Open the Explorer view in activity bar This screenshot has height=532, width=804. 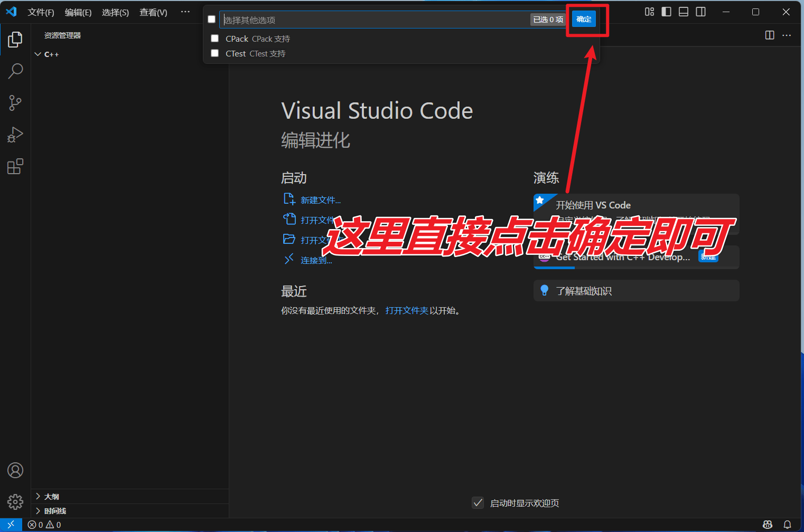(x=15, y=40)
